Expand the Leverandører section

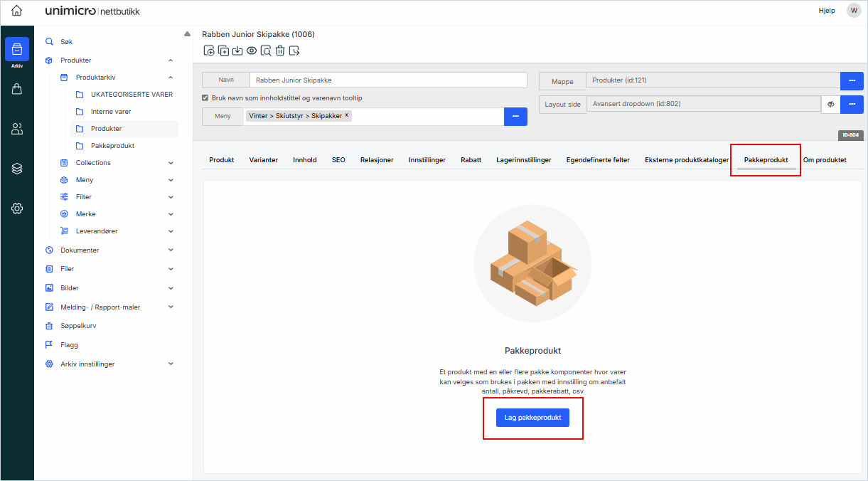tap(170, 231)
